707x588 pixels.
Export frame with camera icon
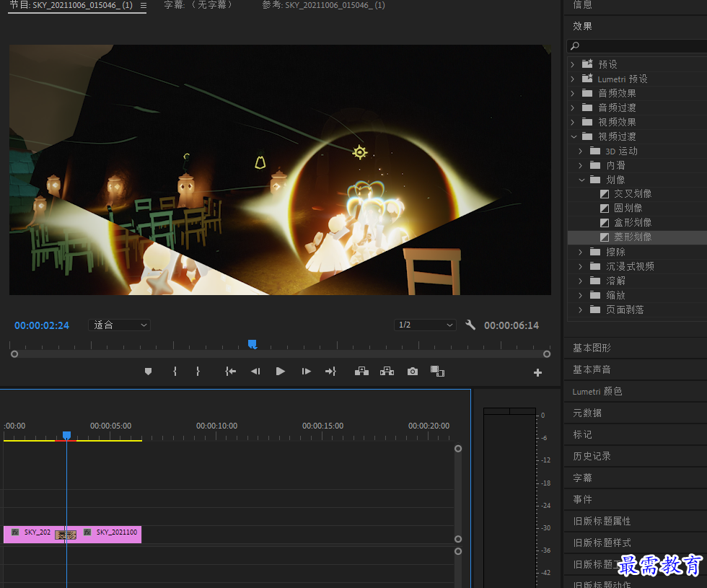[x=413, y=372]
